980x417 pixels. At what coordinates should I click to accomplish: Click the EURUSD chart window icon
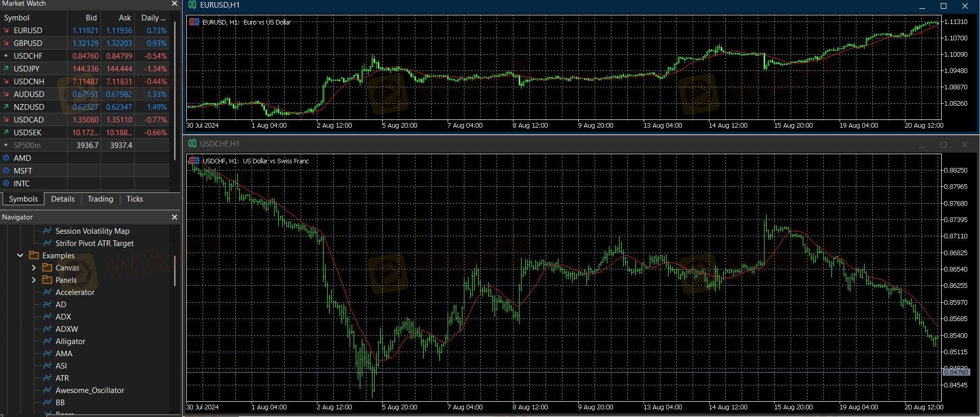tap(192, 5)
